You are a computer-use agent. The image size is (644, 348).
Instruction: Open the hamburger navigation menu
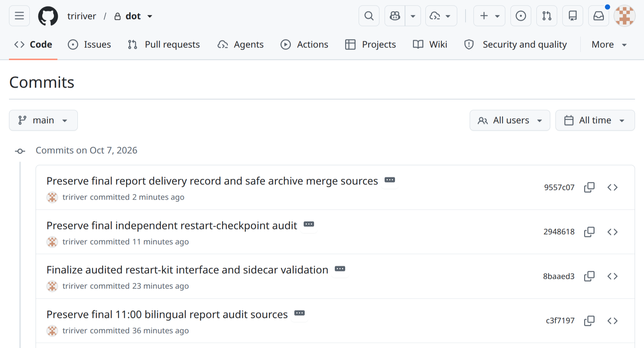19,16
